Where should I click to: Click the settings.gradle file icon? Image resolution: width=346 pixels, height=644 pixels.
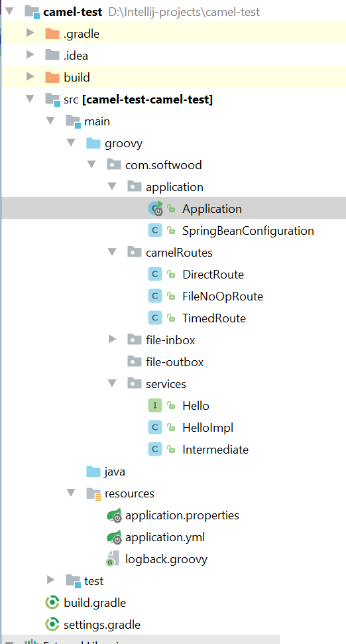tap(52, 625)
